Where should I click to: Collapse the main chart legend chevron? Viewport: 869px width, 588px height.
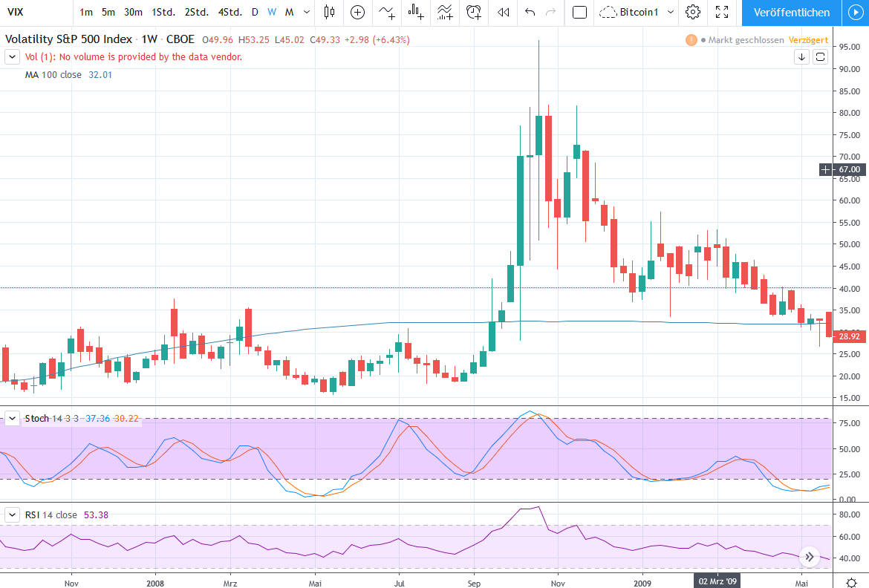coord(12,56)
